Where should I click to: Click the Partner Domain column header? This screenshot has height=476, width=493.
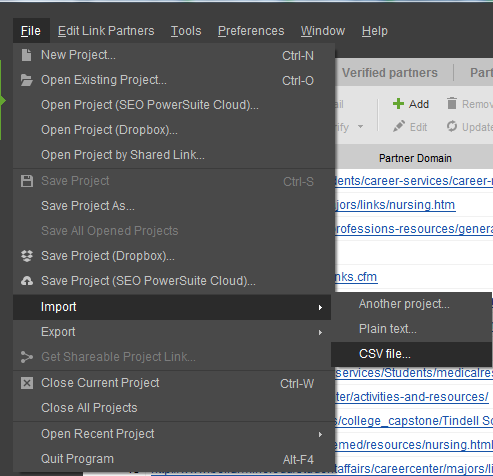415,158
